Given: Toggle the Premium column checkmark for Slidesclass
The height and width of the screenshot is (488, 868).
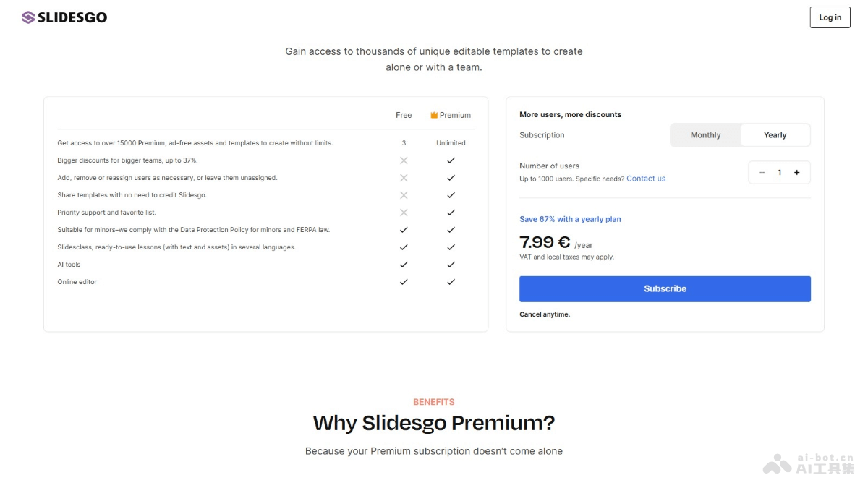Looking at the screenshot, I should click(450, 247).
